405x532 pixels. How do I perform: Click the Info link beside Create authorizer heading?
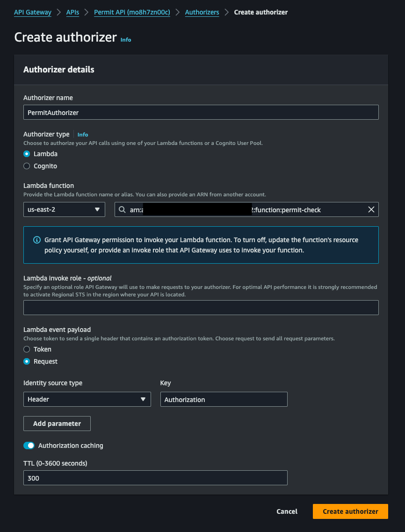(126, 40)
